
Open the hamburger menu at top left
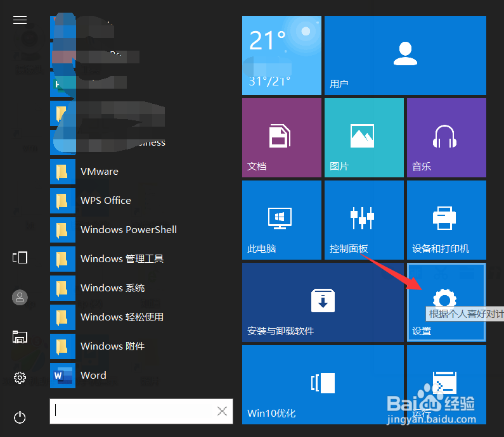[20, 20]
